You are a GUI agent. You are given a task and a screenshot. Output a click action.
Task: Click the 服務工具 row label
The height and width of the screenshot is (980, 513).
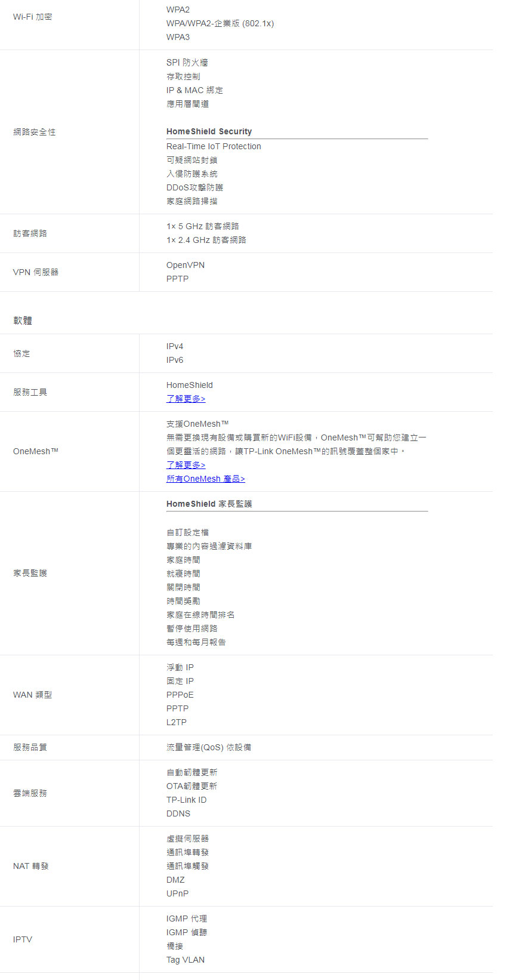pyautogui.click(x=30, y=392)
